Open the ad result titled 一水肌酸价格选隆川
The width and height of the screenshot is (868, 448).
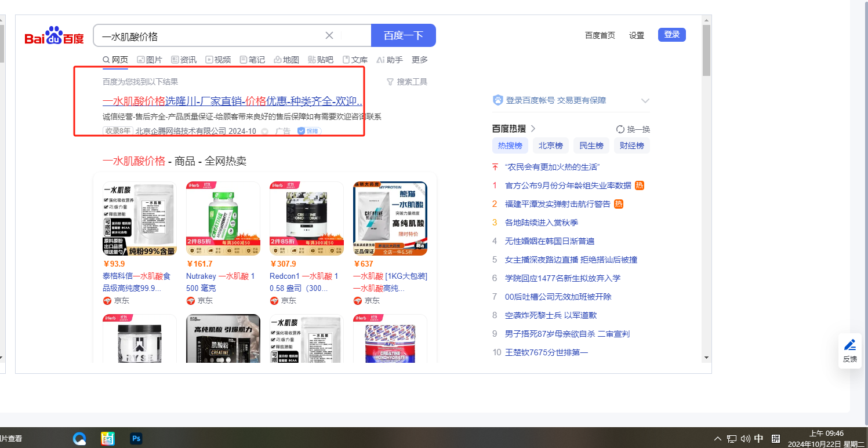(233, 101)
